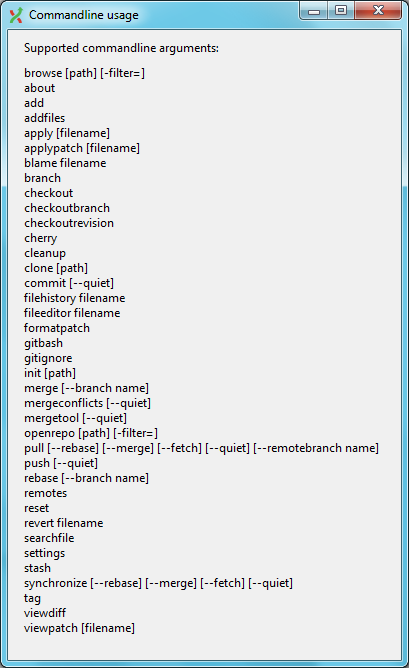Click the 'addfiles' argument line
Viewport: 409px width, 668px height.
pyautogui.click(x=45, y=118)
